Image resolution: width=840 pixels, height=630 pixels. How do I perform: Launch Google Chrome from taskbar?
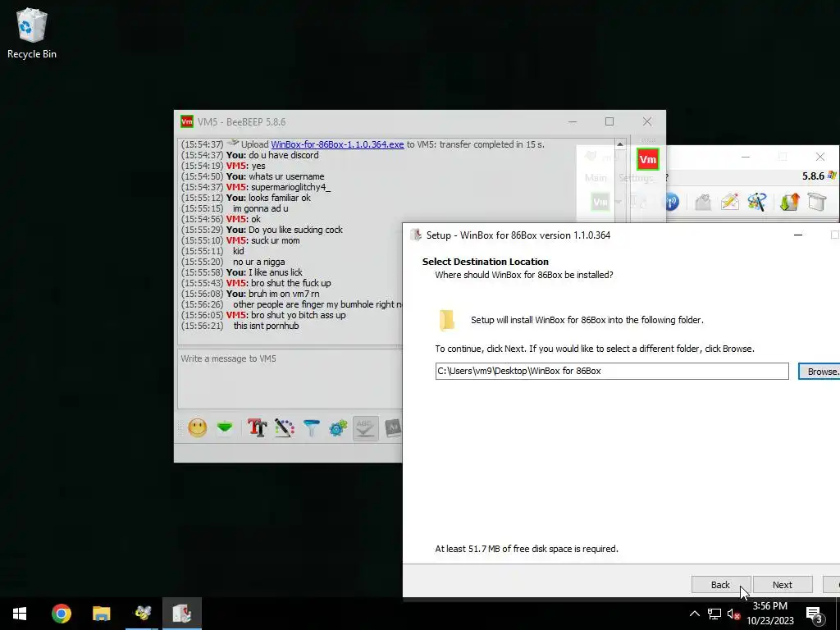coord(61,614)
